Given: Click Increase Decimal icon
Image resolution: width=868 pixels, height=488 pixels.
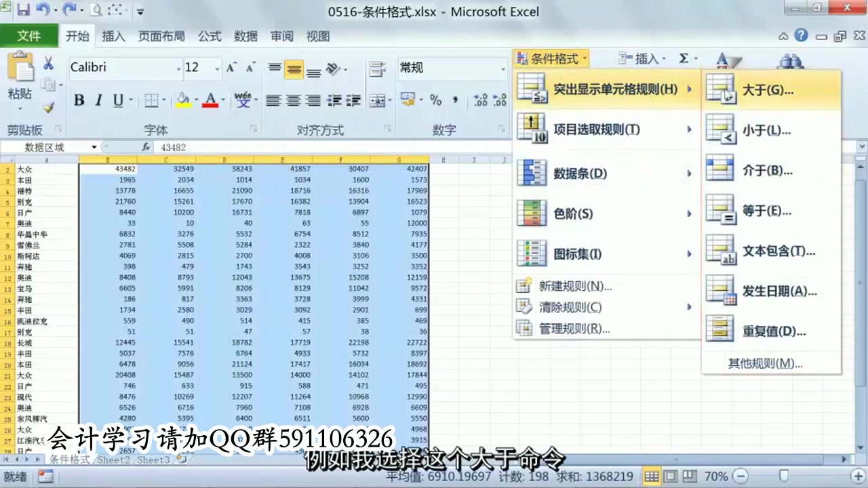Looking at the screenshot, I should pyautogui.click(x=481, y=100).
